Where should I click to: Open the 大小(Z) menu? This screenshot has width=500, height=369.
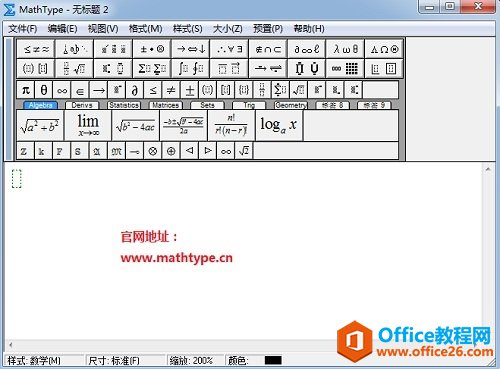[228, 29]
